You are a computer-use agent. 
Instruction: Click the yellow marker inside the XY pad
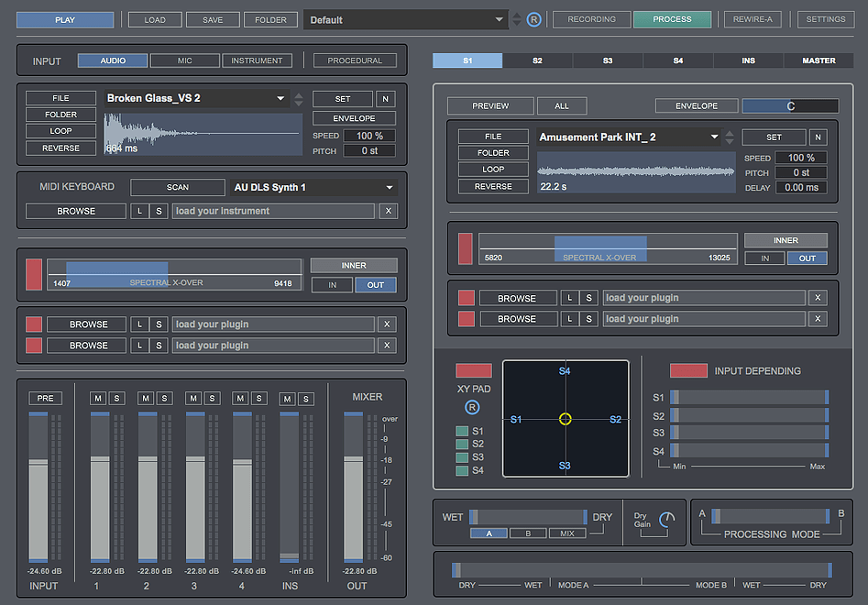point(566,418)
